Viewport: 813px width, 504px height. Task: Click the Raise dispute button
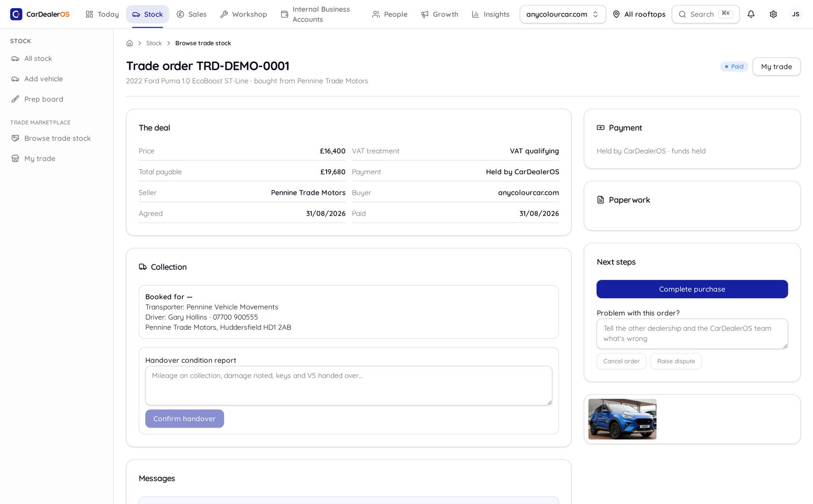point(676,361)
